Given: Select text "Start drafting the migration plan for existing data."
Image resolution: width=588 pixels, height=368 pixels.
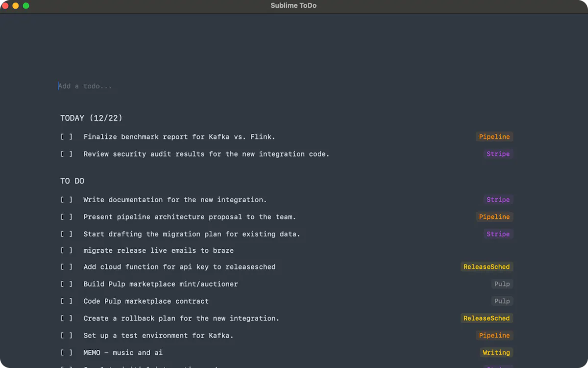Looking at the screenshot, I should [x=192, y=234].
